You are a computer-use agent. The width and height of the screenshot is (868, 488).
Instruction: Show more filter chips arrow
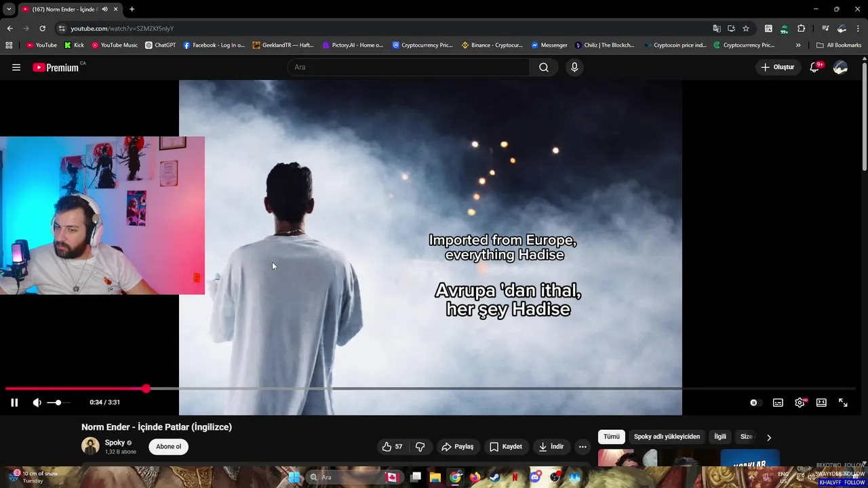tap(768, 437)
